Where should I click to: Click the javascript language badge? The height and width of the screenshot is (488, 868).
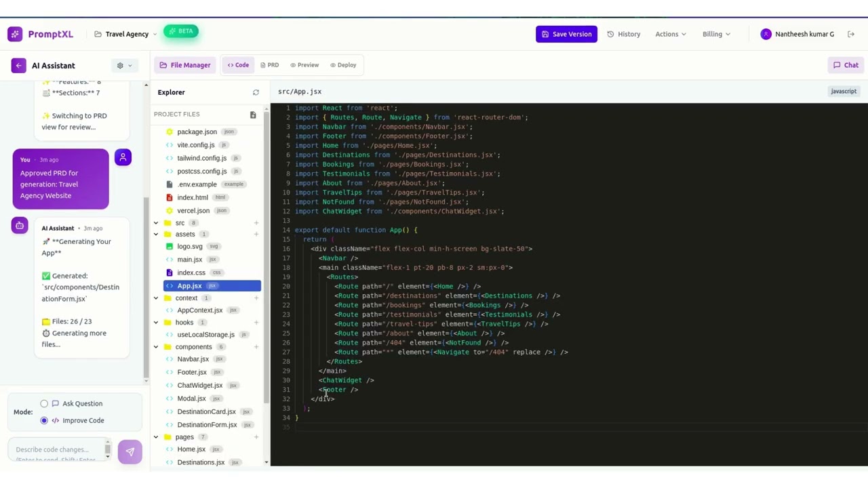point(844,91)
